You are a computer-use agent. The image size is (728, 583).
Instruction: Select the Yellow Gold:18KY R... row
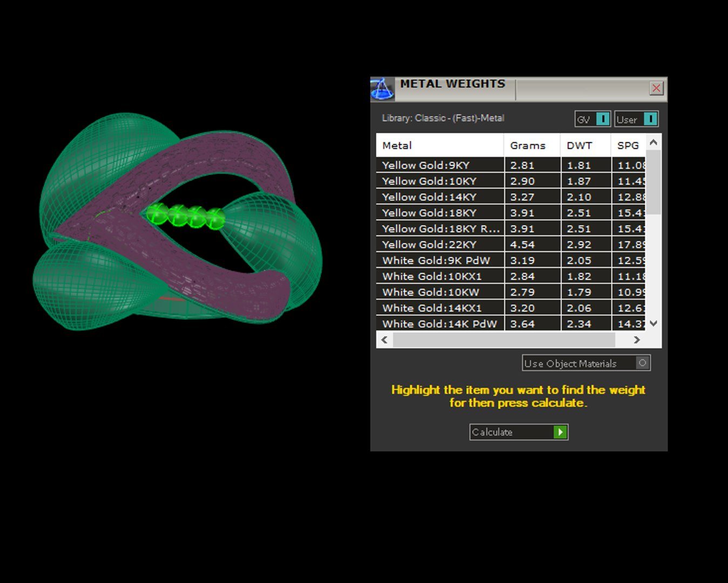tap(511, 228)
